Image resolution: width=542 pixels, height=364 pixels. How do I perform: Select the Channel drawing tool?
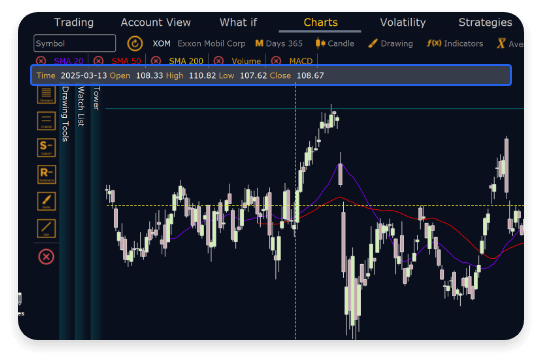pyautogui.click(x=46, y=121)
